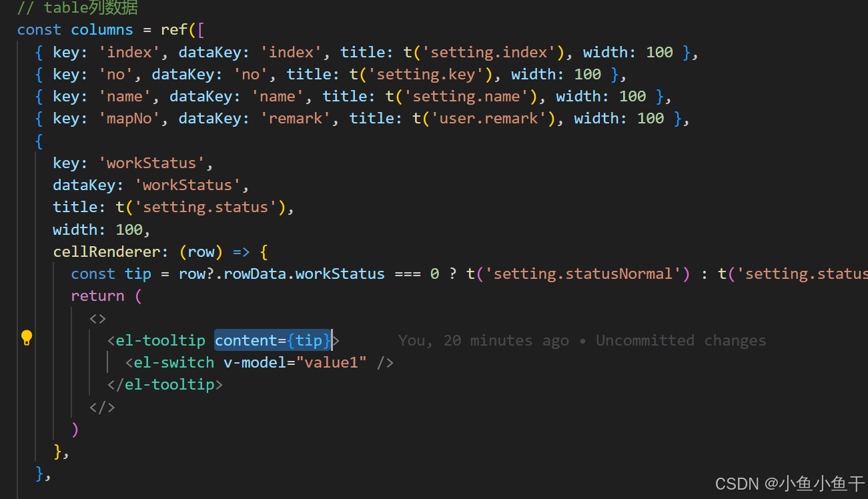Click the dataKey: 'name' value
Screen dimensions: 868x499
[x=278, y=96]
